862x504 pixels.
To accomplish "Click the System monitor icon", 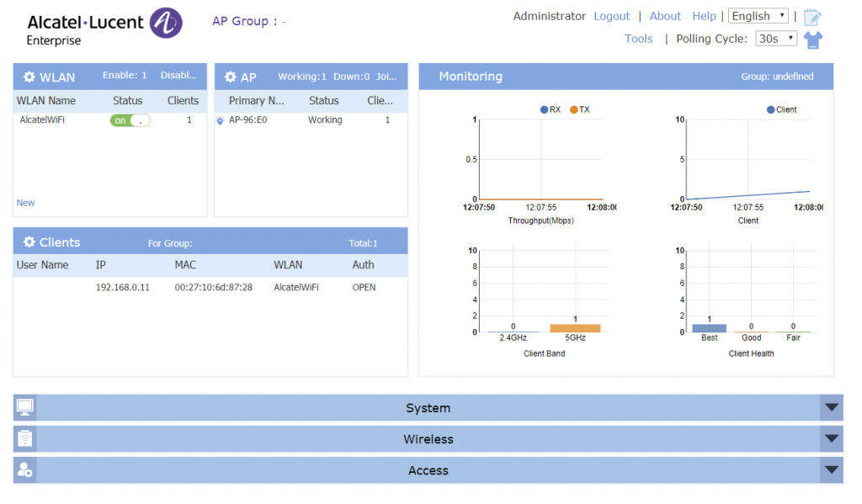I will pyautogui.click(x=25, y=408).
